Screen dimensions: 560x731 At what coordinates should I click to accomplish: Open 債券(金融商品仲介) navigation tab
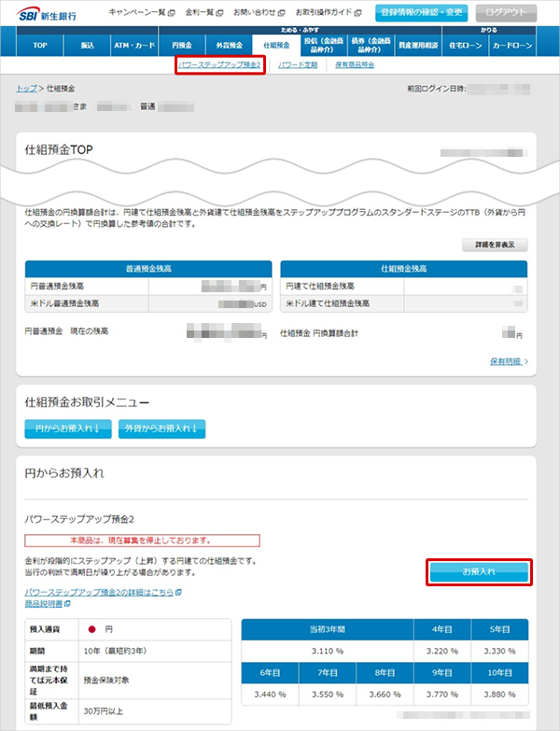371,45
